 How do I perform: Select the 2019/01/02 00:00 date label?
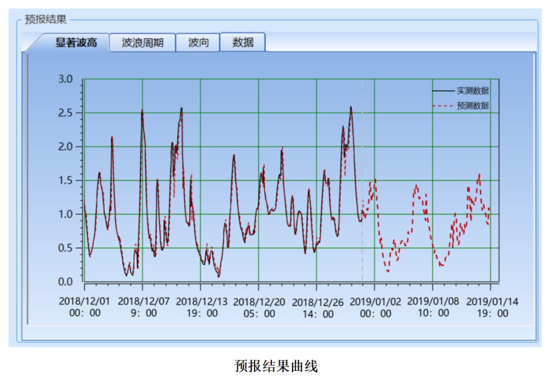[x=375, y=308]
